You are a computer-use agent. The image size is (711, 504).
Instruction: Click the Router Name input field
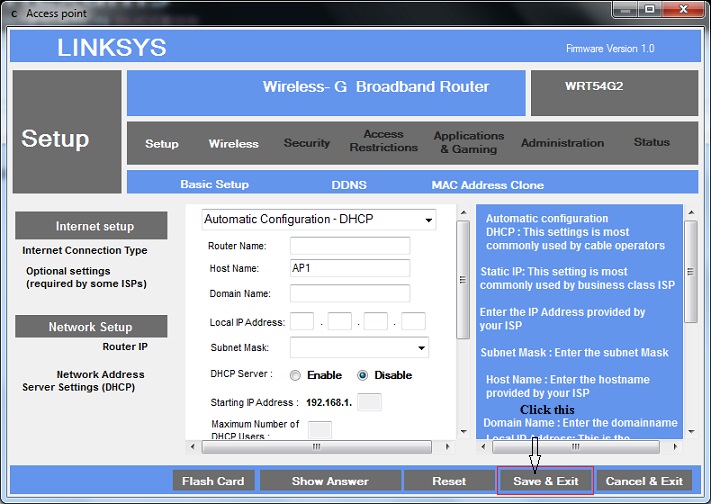(350, 245)
